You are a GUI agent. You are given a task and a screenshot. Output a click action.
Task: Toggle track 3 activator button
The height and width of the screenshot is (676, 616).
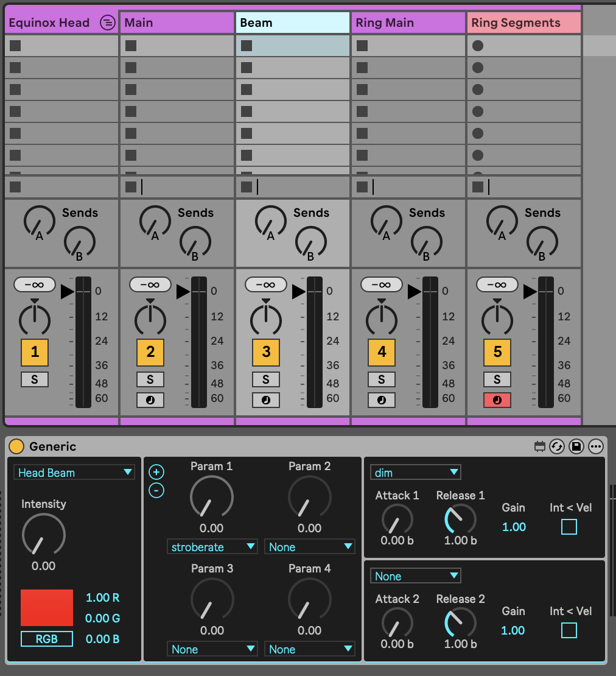tap(266, 352)
